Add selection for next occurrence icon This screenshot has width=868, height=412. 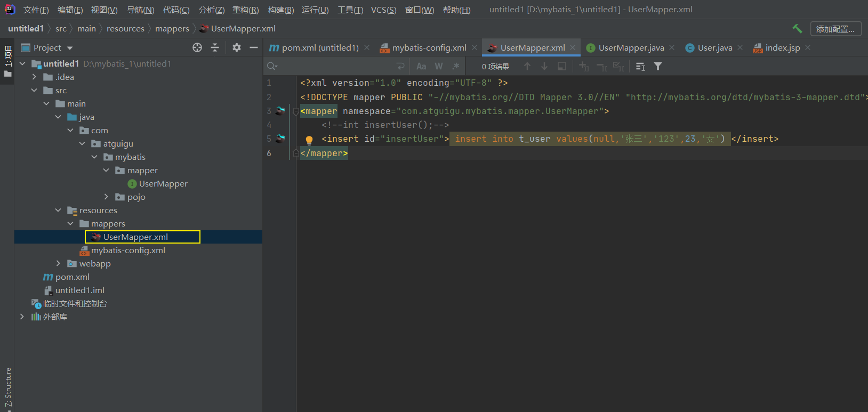click(x=584, y=66)
